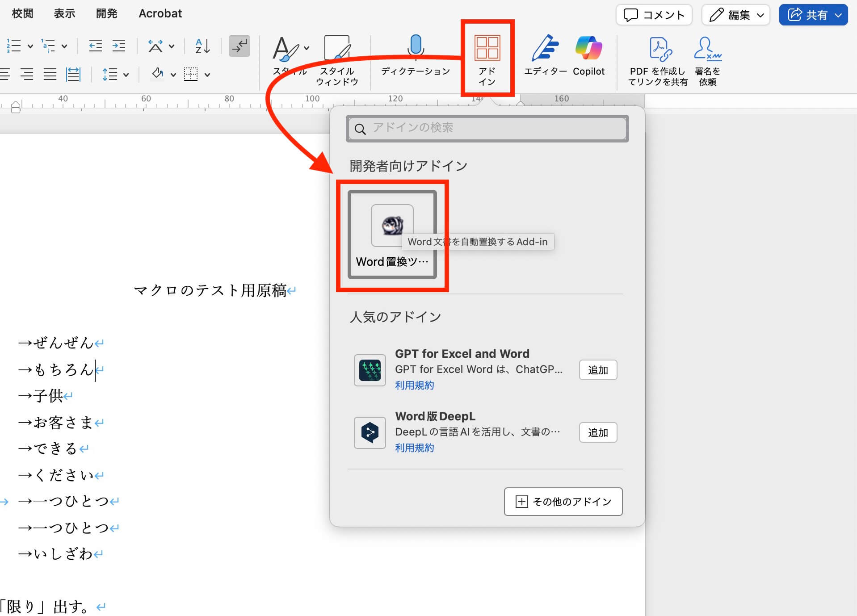
Task: Expand line spacing dropdown arrow
Action: [x=126, y=75]
